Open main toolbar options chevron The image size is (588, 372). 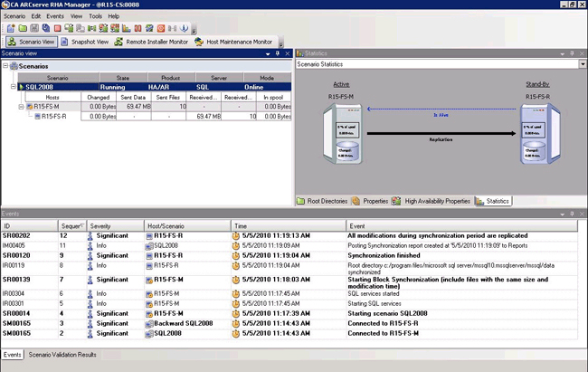194,29
